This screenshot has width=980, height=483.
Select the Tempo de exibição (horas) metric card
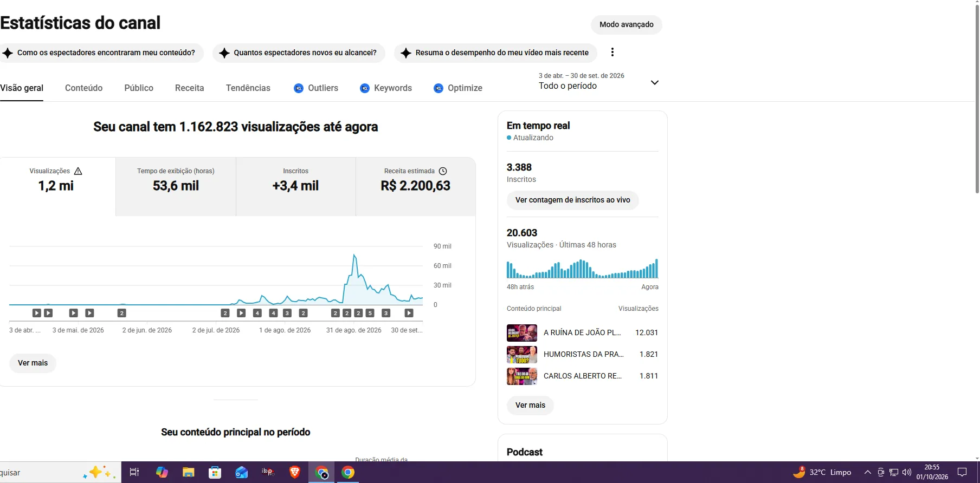point(176,186)
